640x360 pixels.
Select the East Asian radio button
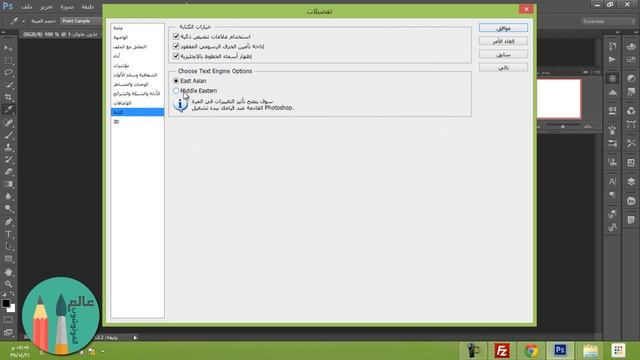point(176,81)
